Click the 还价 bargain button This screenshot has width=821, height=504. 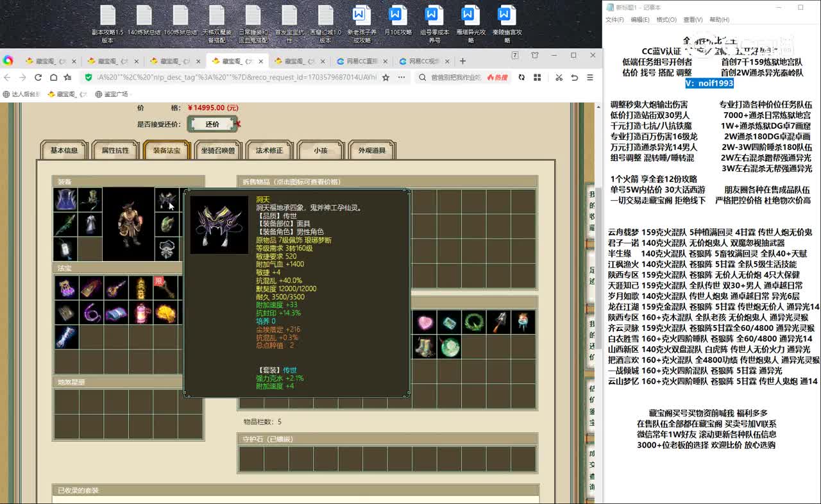(x=212, y=124)
